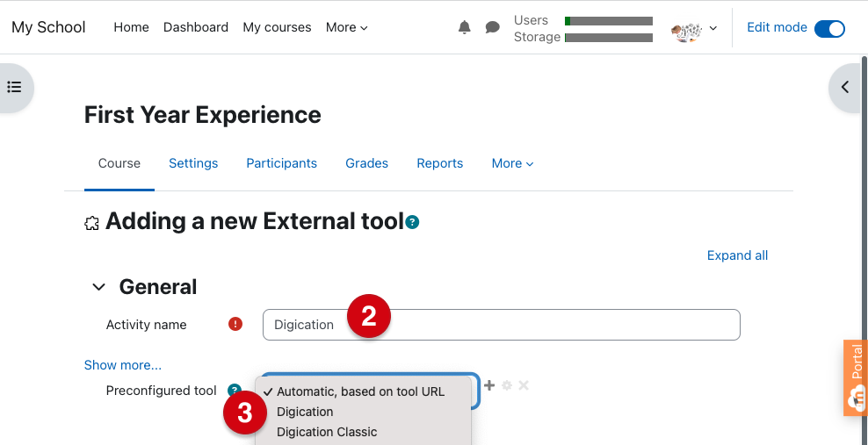This screenshot has height=445, width=868.
Task: Click the Show more... link
Action: point(123,365)
